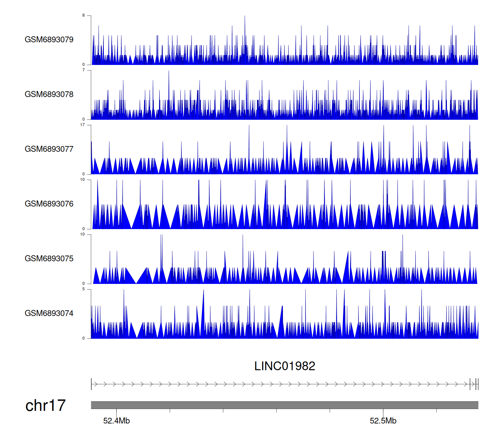Click the y-axis maximum 5 on bottom track

(x=83, y=289)
